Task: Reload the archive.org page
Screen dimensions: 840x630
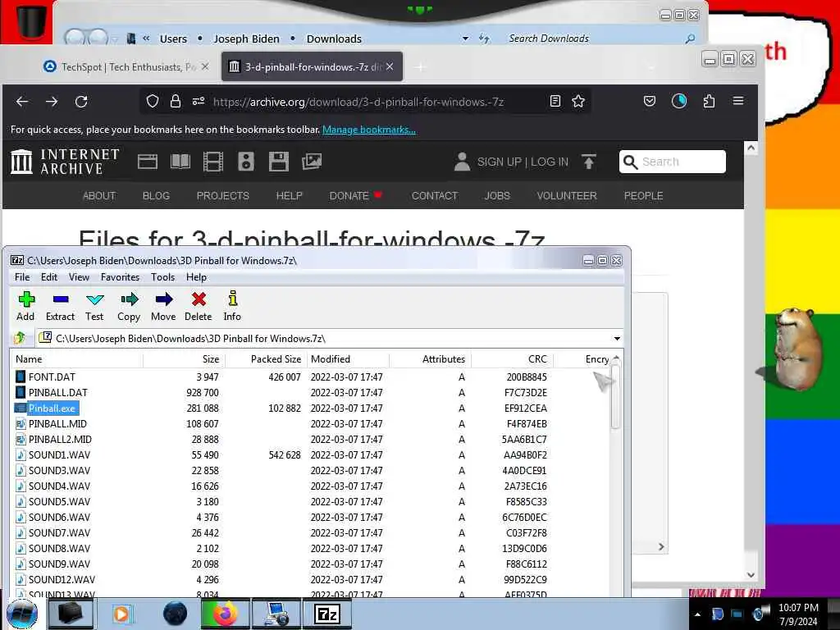Action: click(x=81, y=101)
